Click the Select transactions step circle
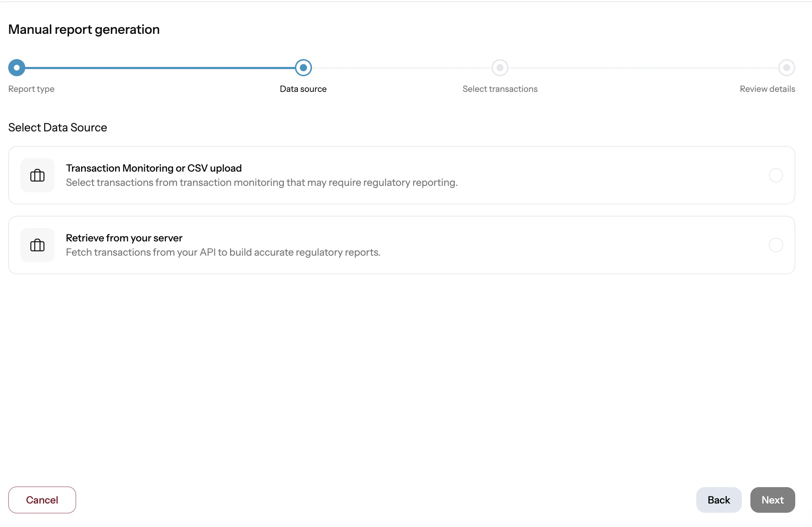Image resolution: width=812 pixels, height=527 pixels. click(500, 68)
